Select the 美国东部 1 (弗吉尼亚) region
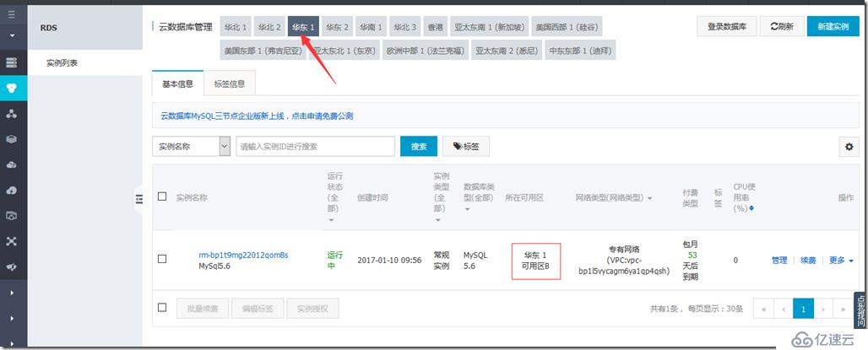The width and height of the screenshot is (868, 350). 263,51
